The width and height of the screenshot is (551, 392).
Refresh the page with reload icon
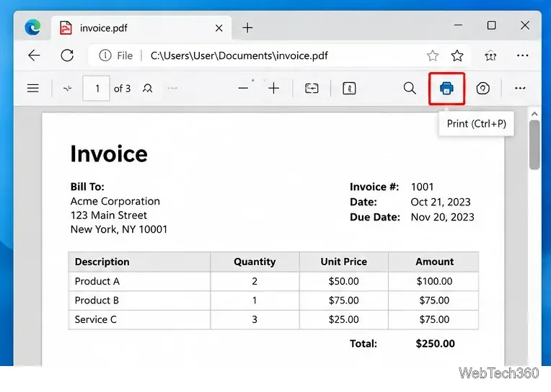pyautogui.click(x=67, y=55)
